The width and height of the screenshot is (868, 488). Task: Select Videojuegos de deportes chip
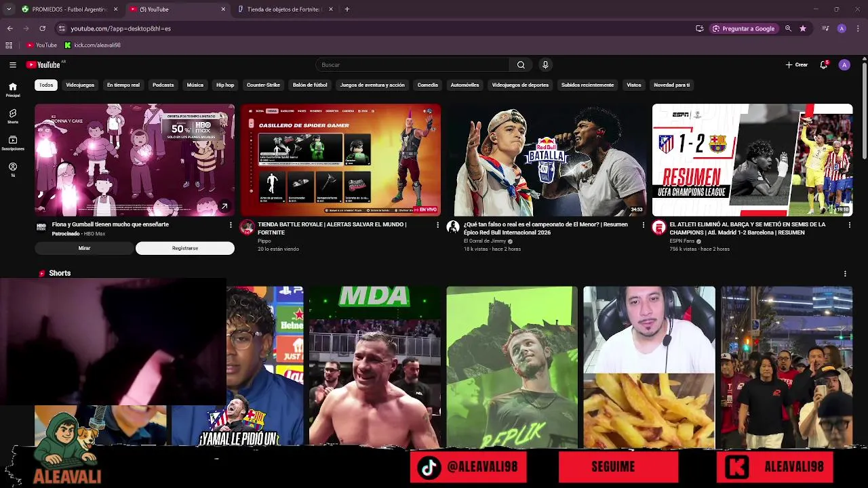[x=520, y=85]
